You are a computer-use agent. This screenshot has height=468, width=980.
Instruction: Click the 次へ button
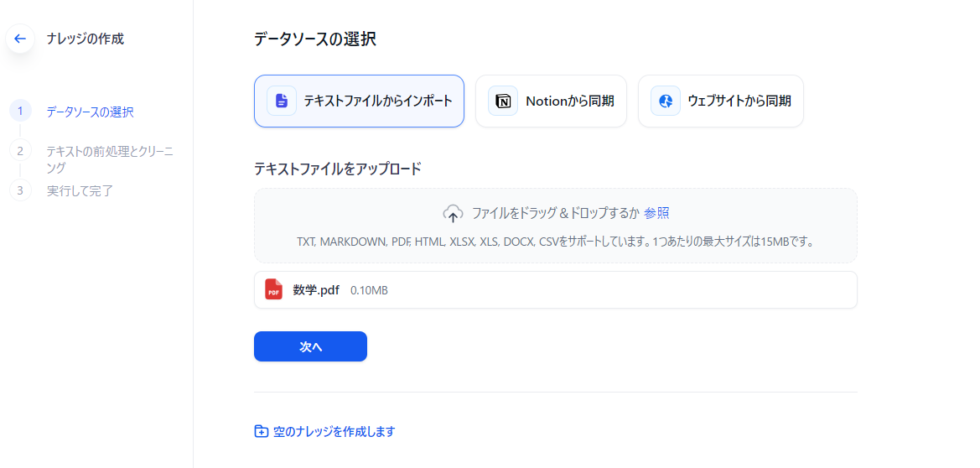[x=311, y=346]
